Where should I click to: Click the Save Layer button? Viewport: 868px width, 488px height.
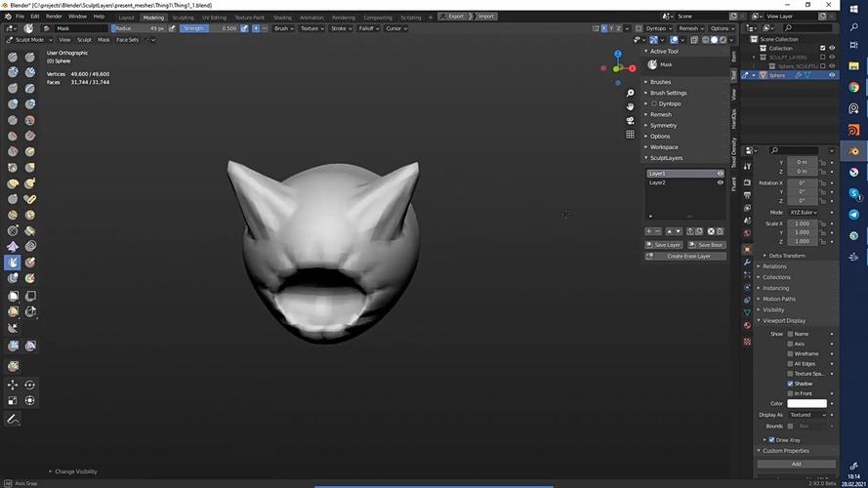tap(664, 245)
